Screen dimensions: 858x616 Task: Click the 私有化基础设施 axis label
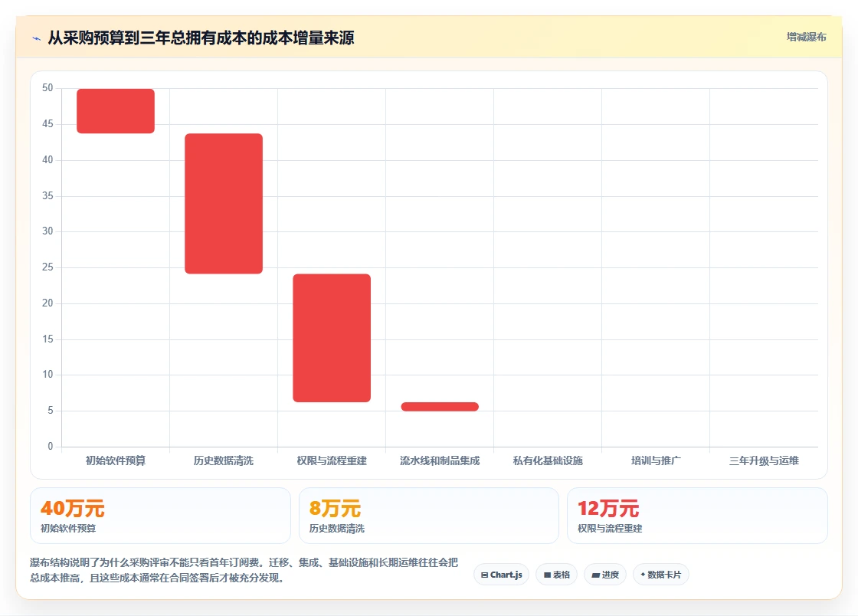[548, 460]
